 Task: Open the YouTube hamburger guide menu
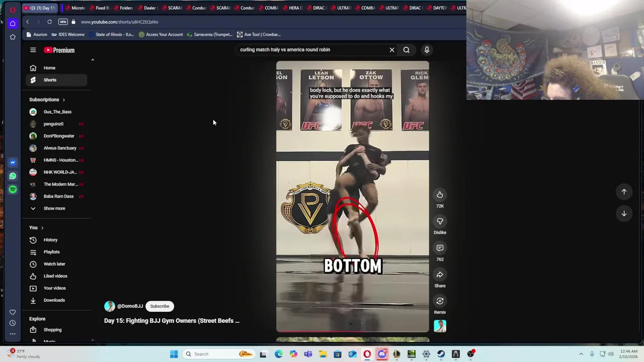pos(33,50)
